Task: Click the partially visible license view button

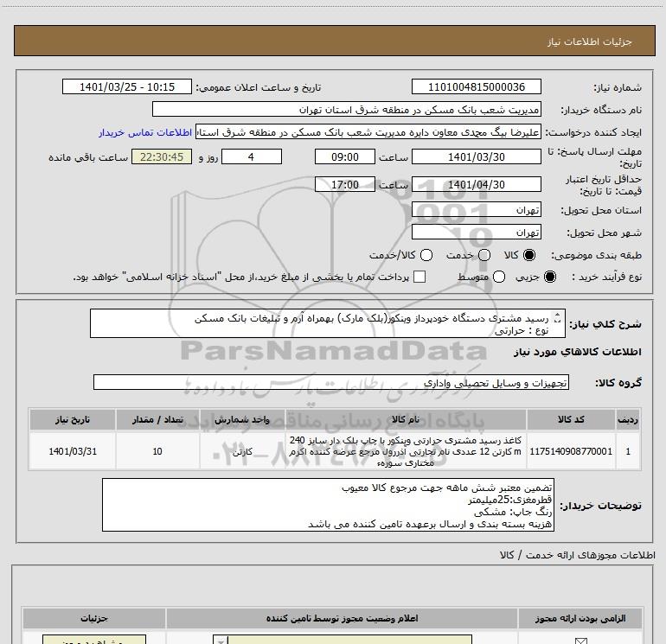Action: pyautogui.click(x=94, y=640)
